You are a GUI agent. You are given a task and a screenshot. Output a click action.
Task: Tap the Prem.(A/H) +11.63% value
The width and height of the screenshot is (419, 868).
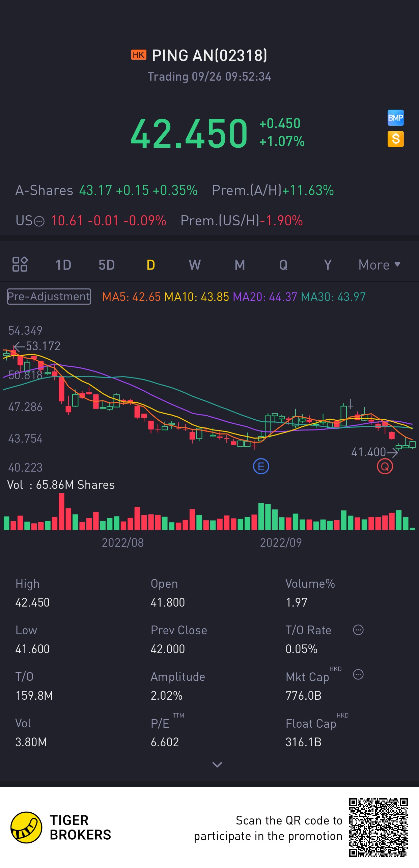(x=273, y=190)
